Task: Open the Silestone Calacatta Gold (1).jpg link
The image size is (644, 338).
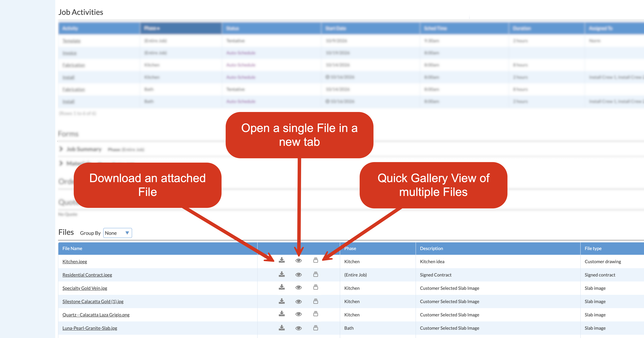Action: click(93, 302)
